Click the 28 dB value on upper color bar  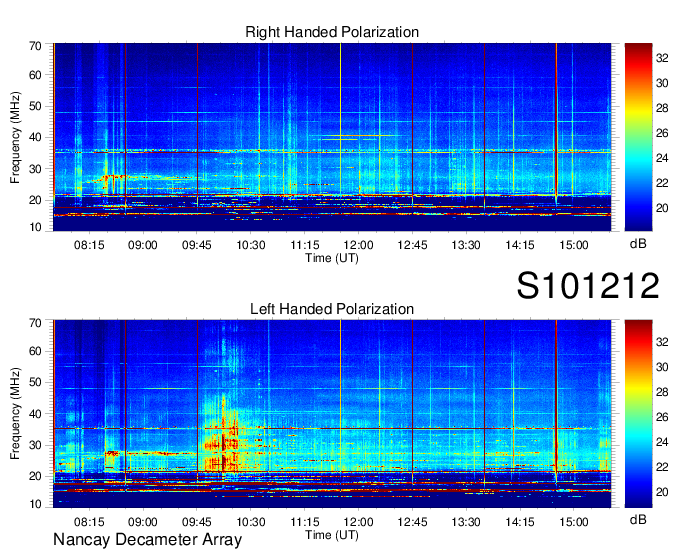pyautogui.click(x=662, y=108)
